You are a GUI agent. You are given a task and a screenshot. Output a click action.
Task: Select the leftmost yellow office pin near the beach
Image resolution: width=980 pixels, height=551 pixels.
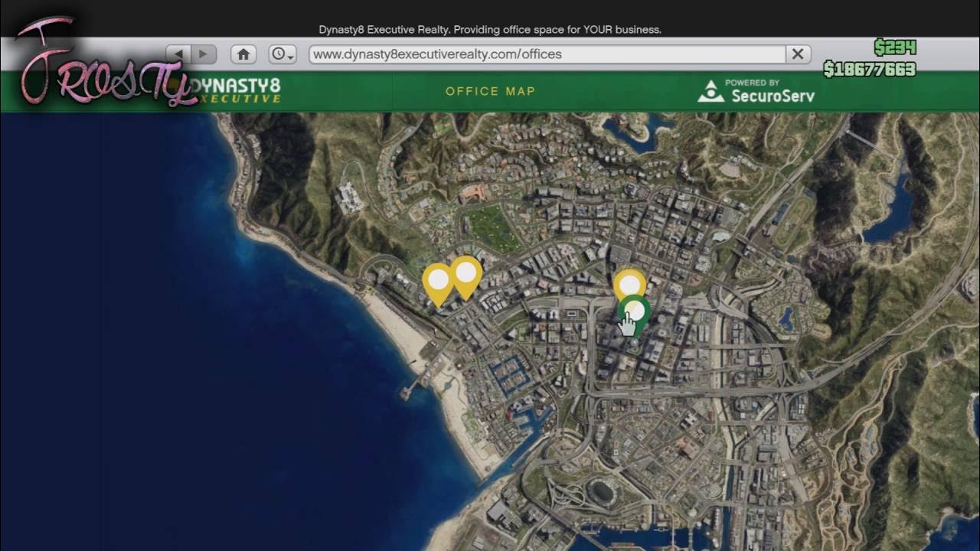(x=438, y=285)
